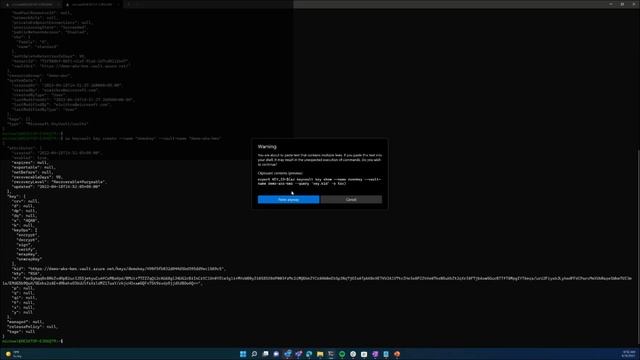This screenshot has width=640, height=360.
Task: Open the purple app icon in taskbar
Action: pyautogui.click(x=375, y=354)
